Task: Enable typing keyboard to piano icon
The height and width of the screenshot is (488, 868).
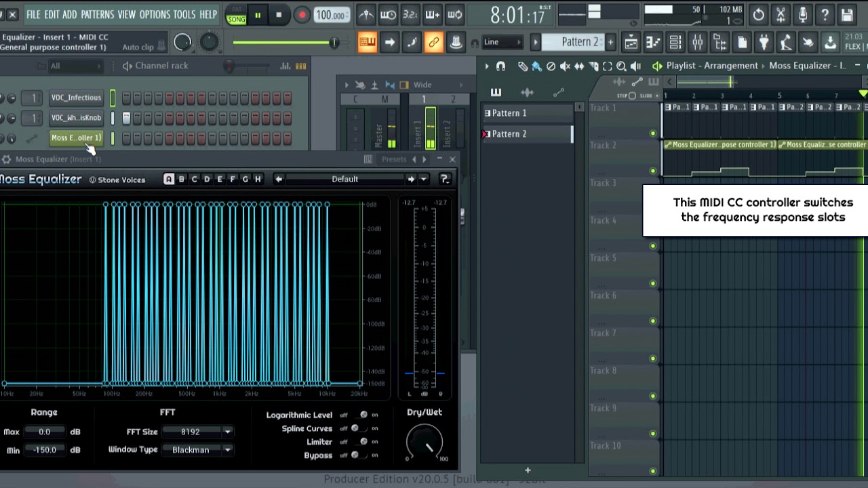Action: [367, 43]
